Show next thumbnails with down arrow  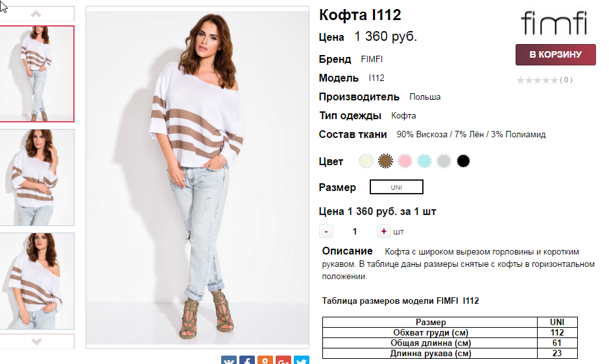pyautogui.click(x=36, y=341)
